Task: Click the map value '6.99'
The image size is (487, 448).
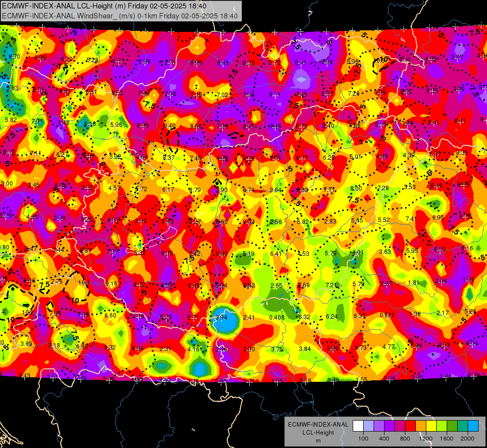Action: [x=196, y=63]
